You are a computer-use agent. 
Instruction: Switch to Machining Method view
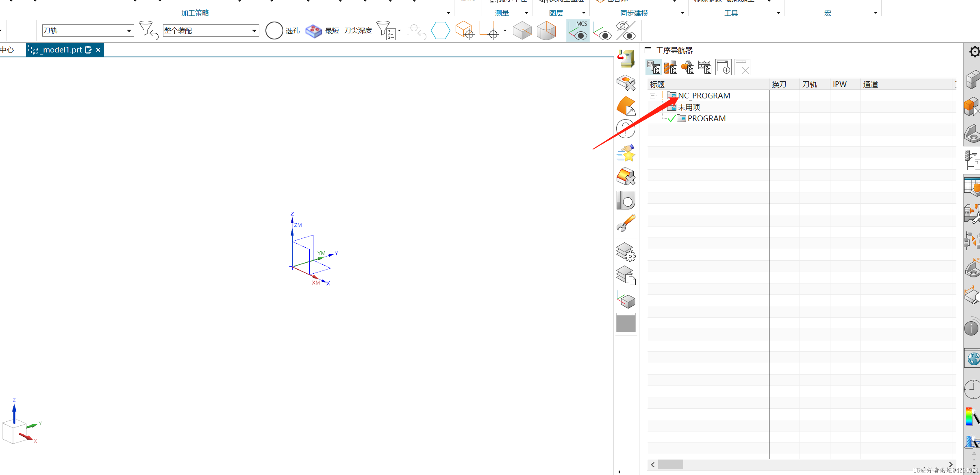tap(705, 67)
